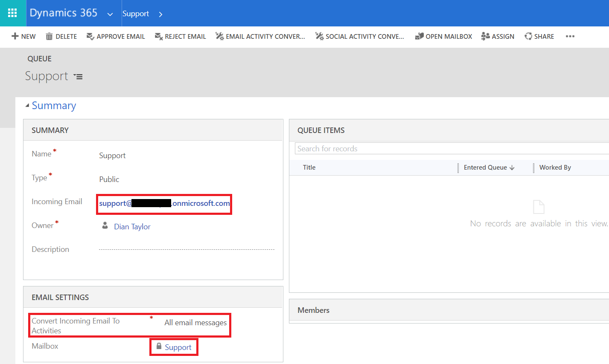Open the more commands ellipsis menu
The width and height of the screenshot is (609, 364).
coord(570,36)
